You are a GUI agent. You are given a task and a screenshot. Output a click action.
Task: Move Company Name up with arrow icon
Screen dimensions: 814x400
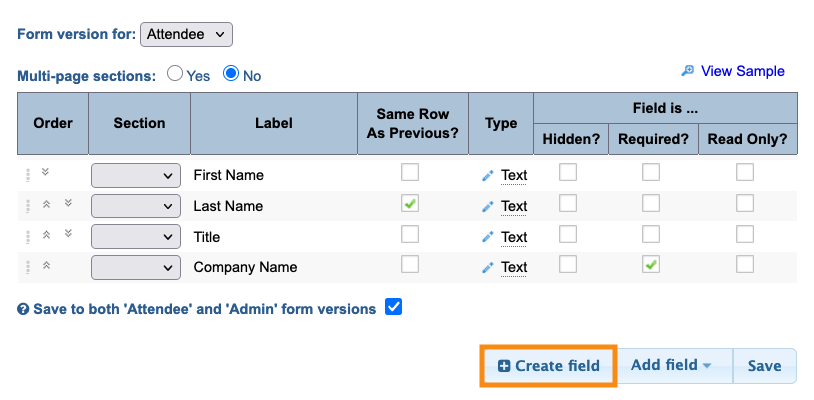tap(46, 265)
